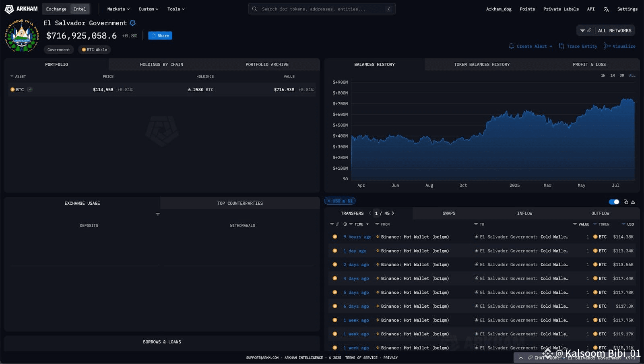This screenshot has height=364, width=644.
Task: Click the BTC Whale tag
Action: (x=95, y=50)
